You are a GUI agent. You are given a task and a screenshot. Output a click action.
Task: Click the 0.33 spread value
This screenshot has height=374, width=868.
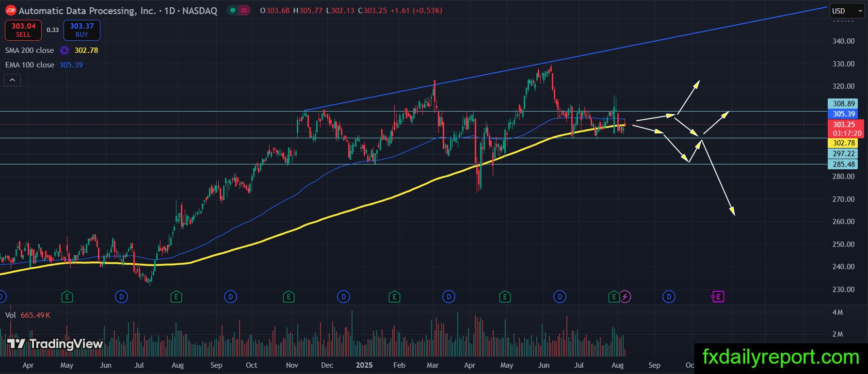52,30
